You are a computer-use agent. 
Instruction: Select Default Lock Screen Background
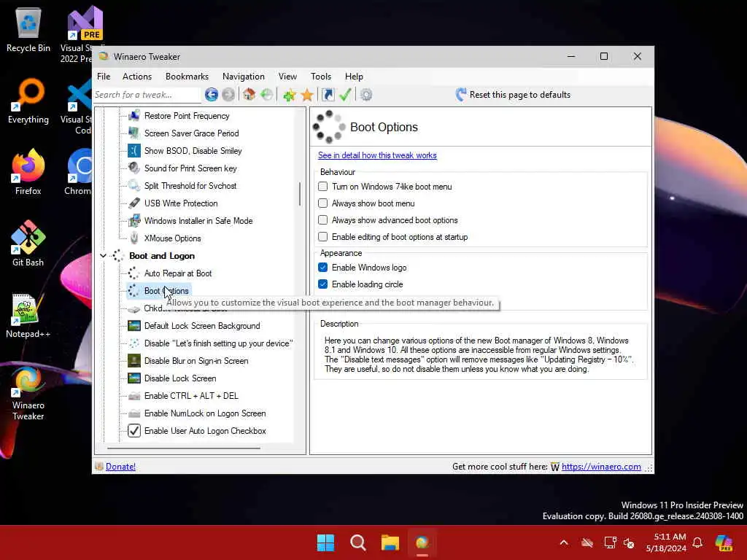click(x=202, y=326)
